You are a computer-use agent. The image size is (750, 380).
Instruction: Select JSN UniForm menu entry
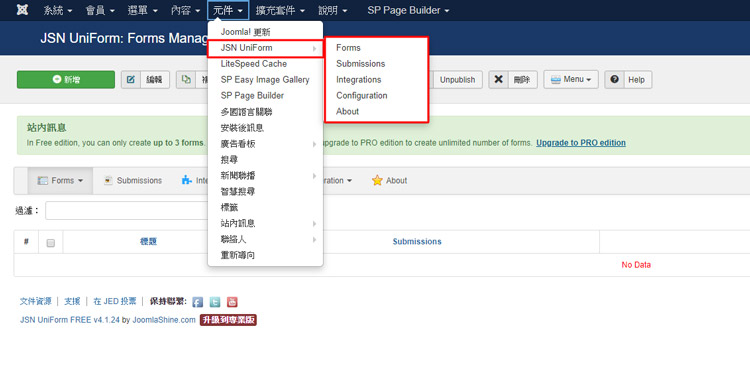(x=265, y=48)
